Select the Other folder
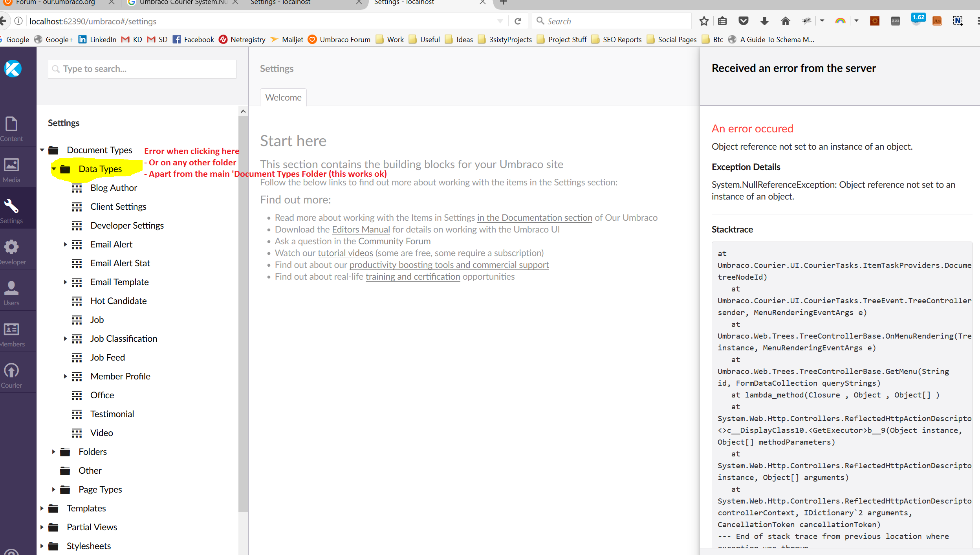 90,471
